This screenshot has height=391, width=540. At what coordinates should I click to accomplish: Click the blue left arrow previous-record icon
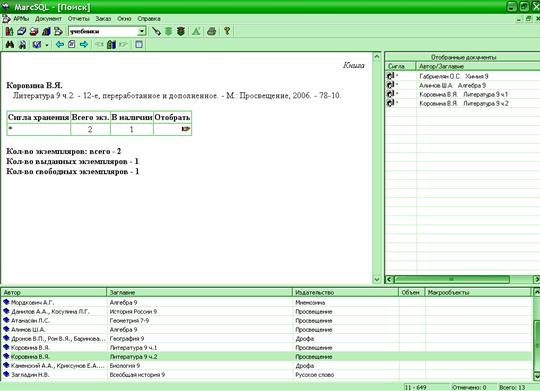coord(60,44)
